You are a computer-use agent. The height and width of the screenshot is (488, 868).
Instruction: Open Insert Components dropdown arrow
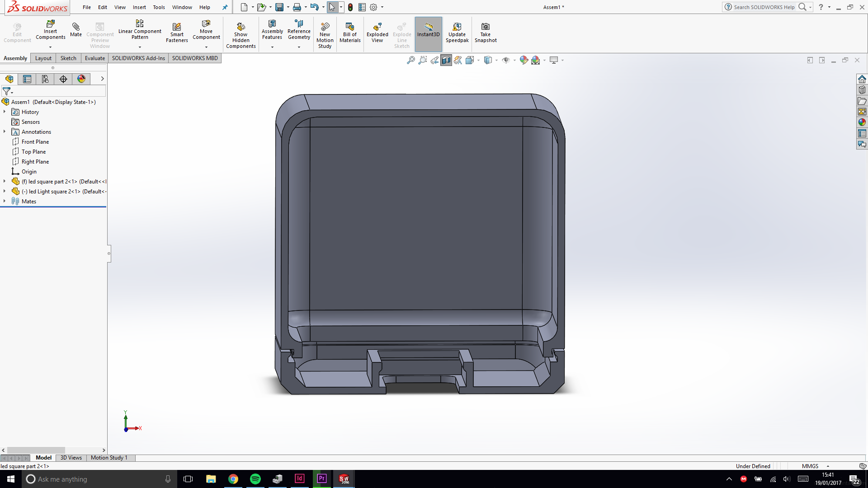pyautogui.click(x=50, y=47)
